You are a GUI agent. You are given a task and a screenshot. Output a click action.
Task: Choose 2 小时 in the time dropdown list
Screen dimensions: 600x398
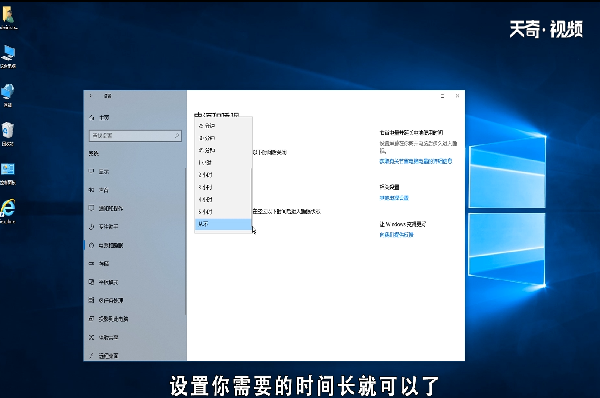tap(223, 175)
